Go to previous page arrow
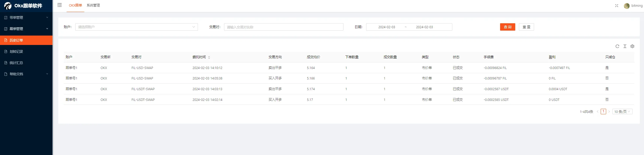 click(598, 112)
